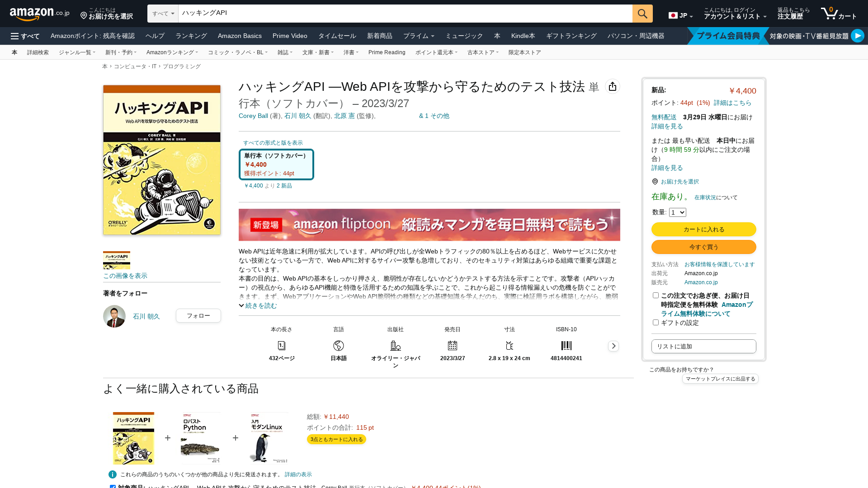
Task: Select 単行本（ソフトカバー） format box
Action: [276, 164]
